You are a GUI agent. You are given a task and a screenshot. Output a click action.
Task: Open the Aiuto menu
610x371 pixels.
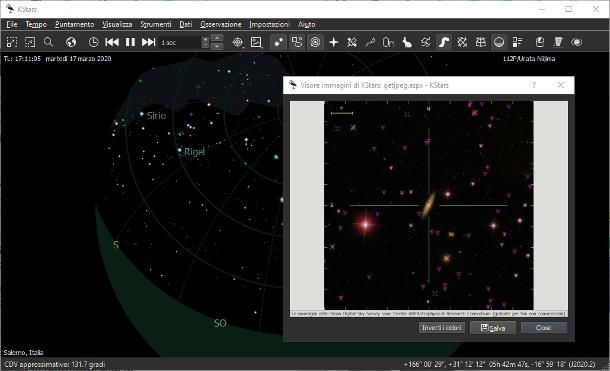307,24
